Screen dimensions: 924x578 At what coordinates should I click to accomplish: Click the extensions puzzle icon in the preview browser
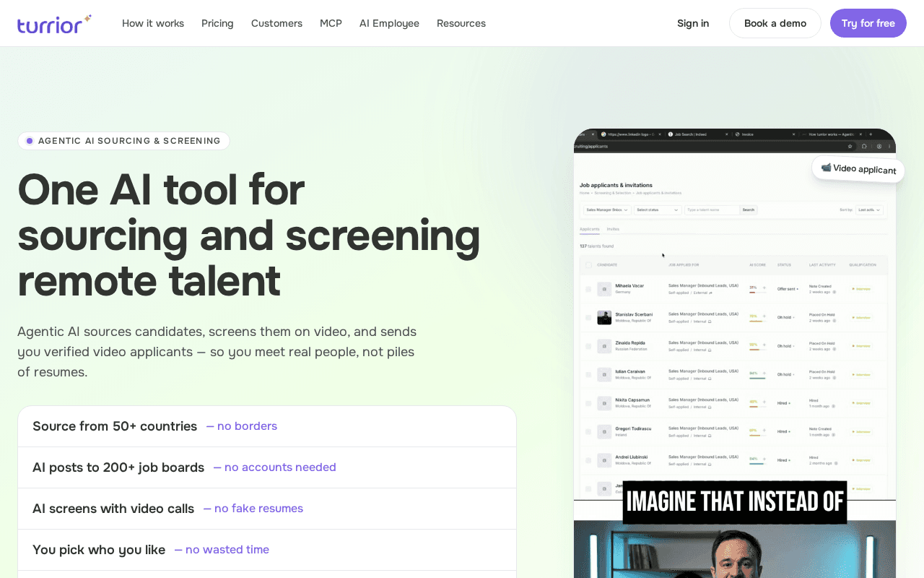pyautogui.click(x=864, y=146)
